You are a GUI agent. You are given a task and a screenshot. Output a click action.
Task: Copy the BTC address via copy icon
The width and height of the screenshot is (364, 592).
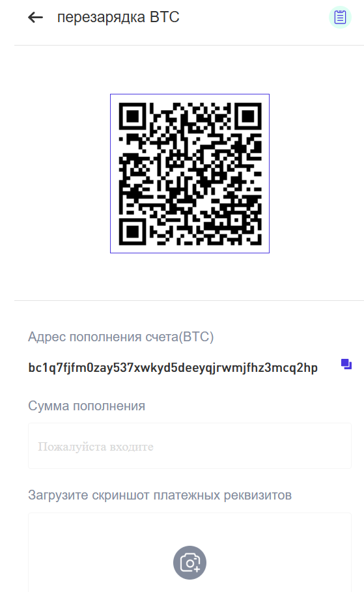(x=346, y=364)
